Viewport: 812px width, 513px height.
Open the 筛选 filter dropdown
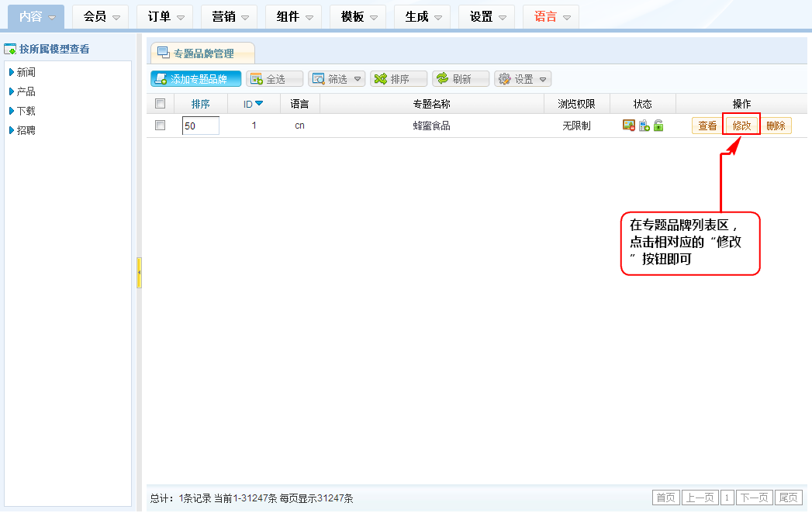tap(337, 79)
